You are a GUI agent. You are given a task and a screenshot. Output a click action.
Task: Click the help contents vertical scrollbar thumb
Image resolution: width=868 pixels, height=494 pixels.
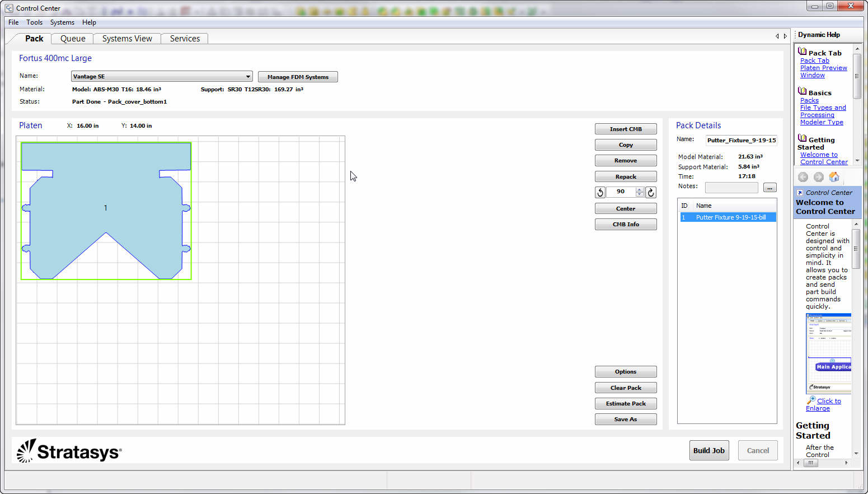[857, 76]
